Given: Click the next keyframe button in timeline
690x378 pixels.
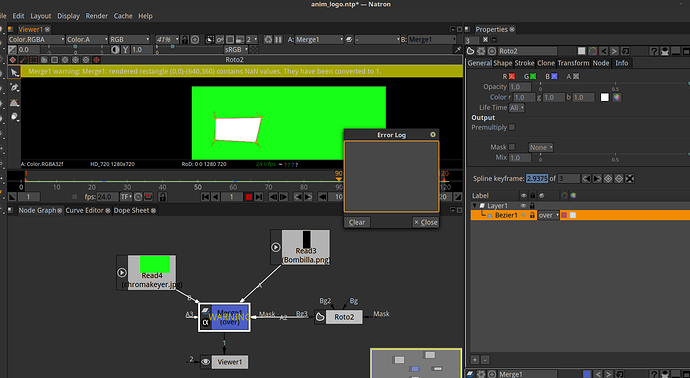Looking at the screenshot, I should 308,197.
